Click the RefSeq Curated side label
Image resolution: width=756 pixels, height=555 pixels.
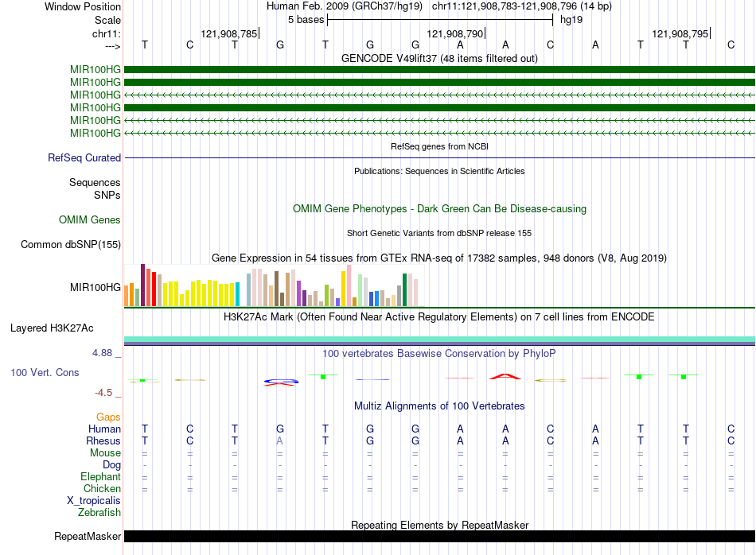click(x=84, y=157)
